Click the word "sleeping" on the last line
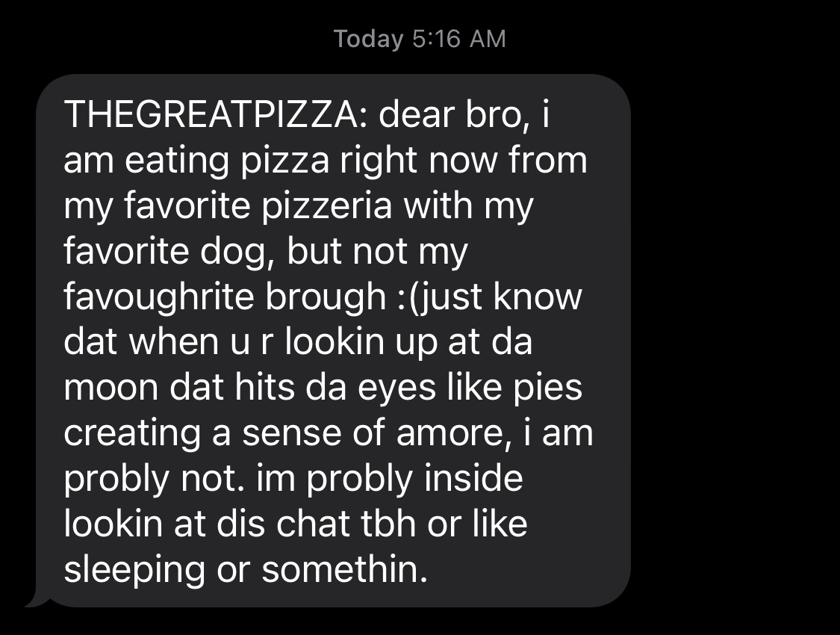The image size is (840, 635). point(134,569)
